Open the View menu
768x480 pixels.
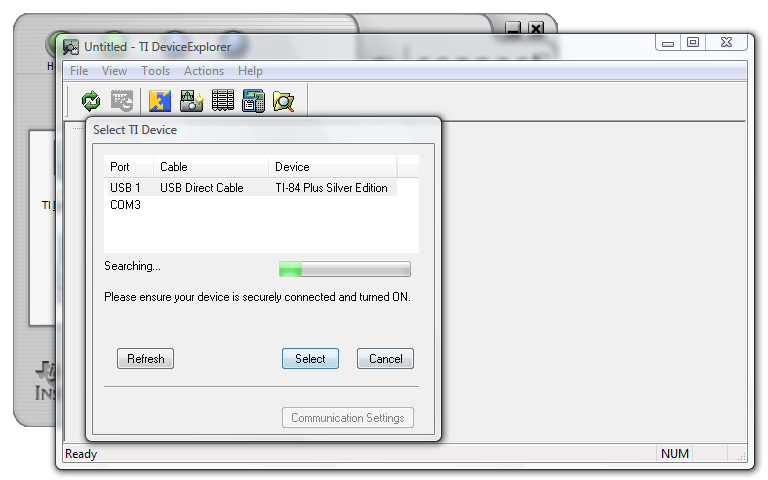(x=114, y=71)
